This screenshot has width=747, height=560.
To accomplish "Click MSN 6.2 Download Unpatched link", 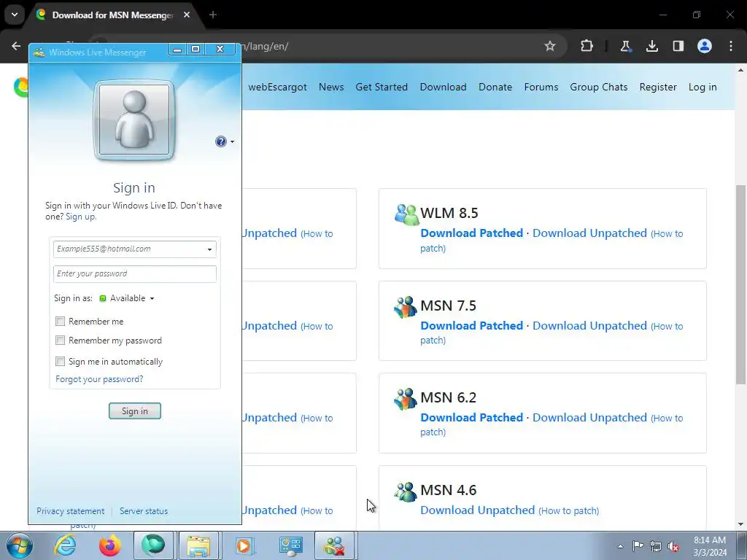I will [x=589, y=418].
